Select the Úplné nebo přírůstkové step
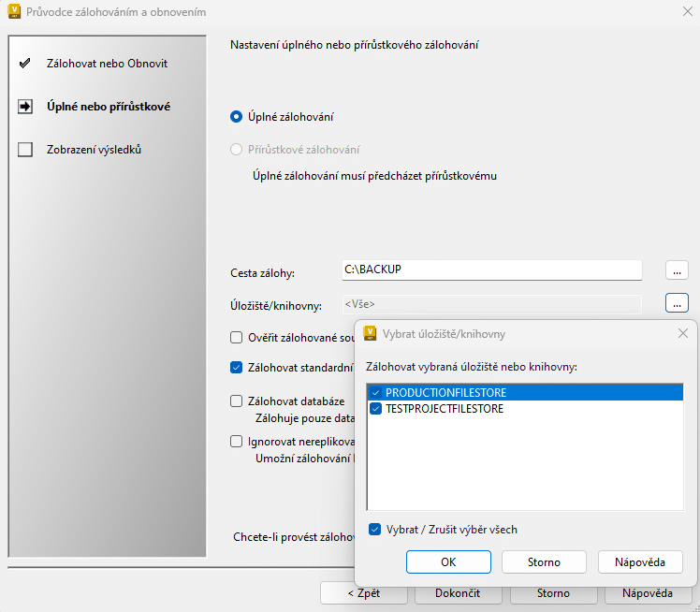The width and height of the screenshot is (700, 612). 109,107
